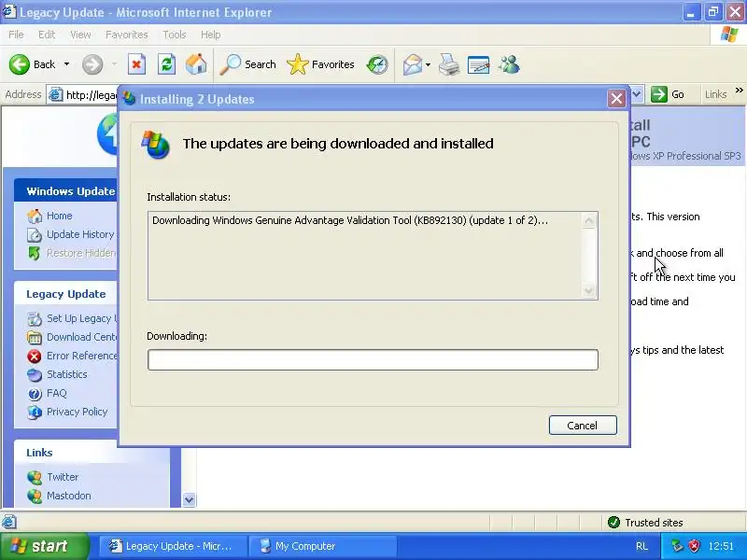
Task: Open the Favorites menu
Action: click(127, 35)
